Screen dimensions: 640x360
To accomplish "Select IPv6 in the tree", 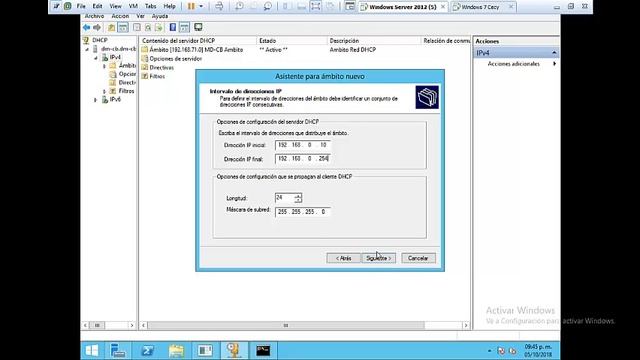I will 115,100.
